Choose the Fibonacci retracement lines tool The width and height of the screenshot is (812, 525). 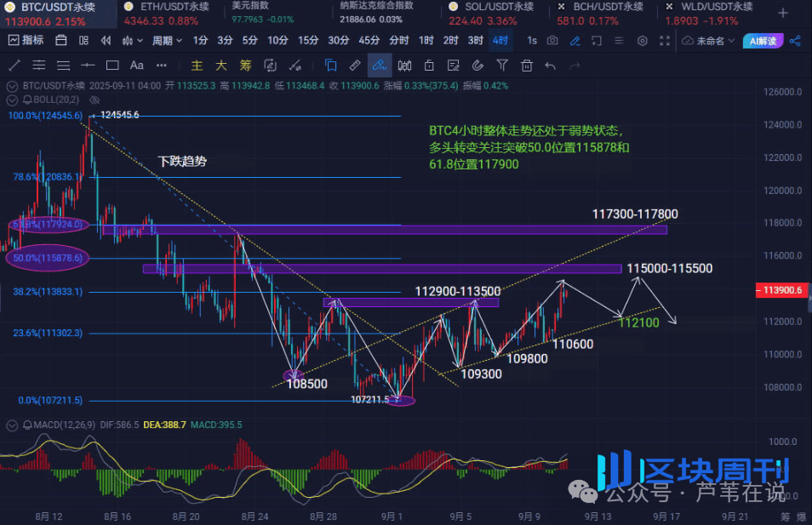click(63, 66)
